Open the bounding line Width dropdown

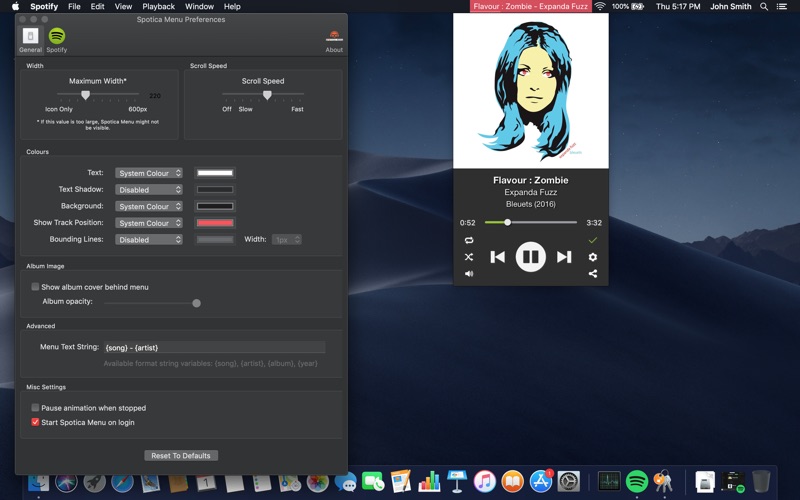point(286,239)
